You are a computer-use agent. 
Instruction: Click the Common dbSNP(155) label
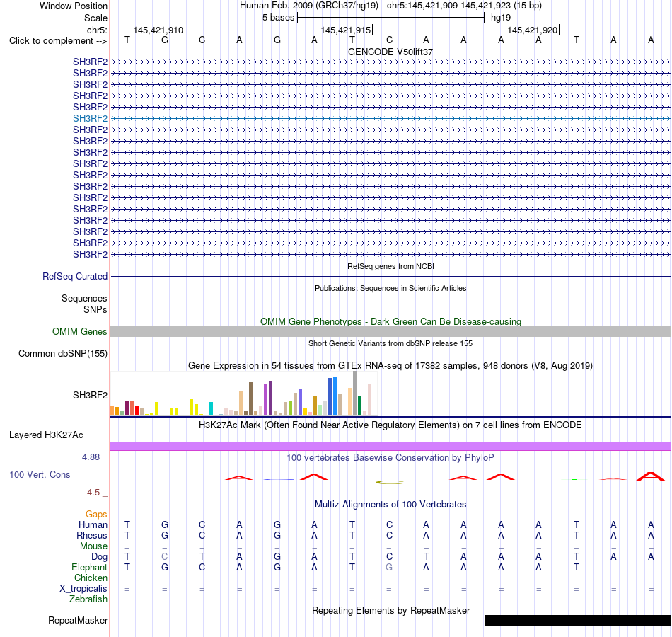tap(62, 353)
